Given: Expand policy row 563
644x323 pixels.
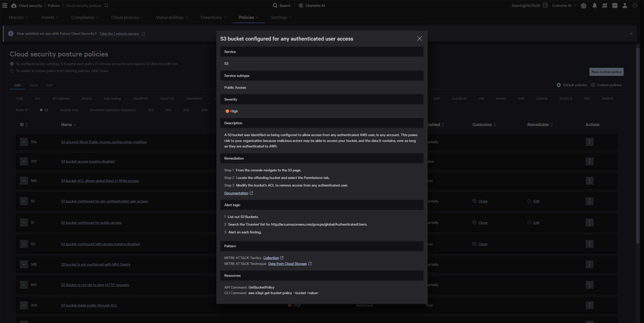Looking at the screenshot, I should coord(24,181).
